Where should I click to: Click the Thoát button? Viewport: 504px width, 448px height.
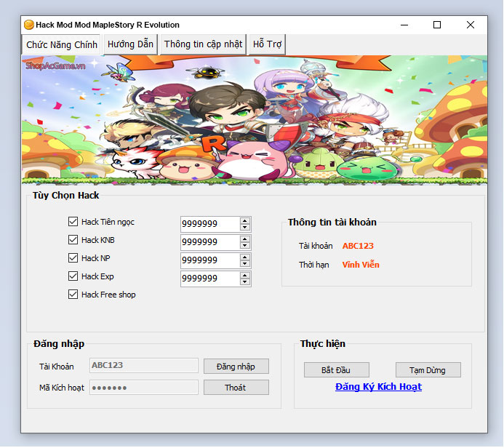pos(236,388)
